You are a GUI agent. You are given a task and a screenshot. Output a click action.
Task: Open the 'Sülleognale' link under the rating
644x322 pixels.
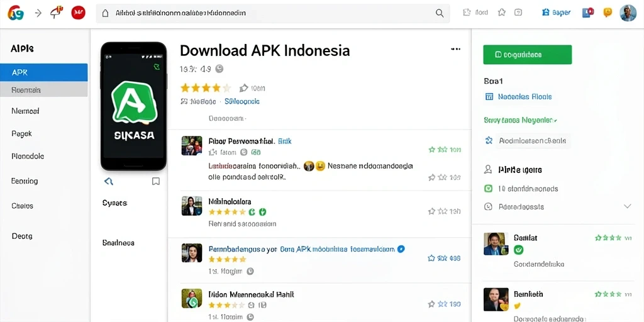coord(242,101)
